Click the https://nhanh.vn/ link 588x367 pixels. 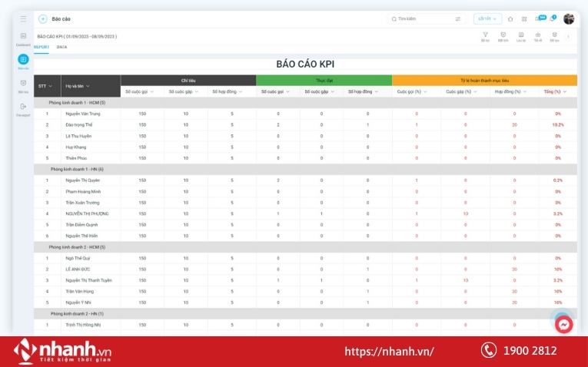tap(389, 351)
